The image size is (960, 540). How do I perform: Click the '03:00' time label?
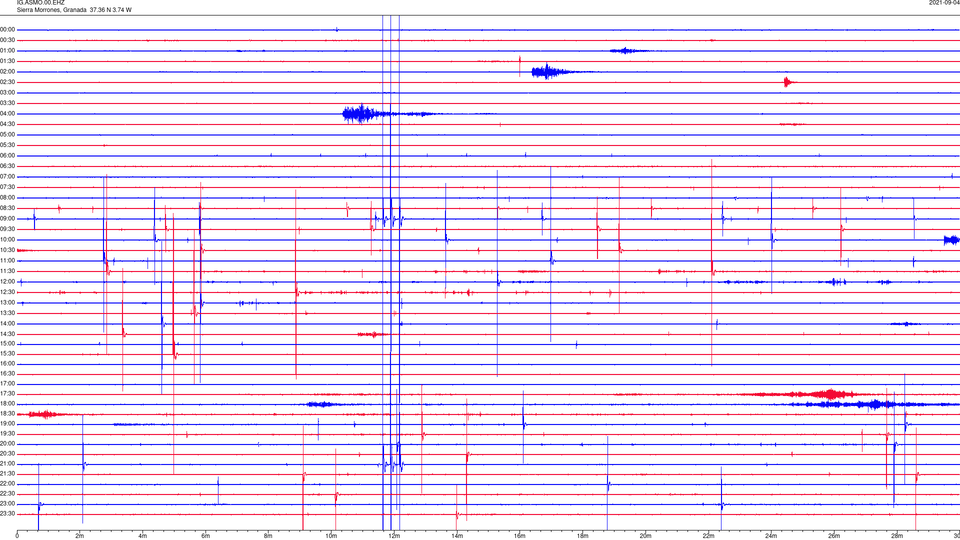[8, 92]
